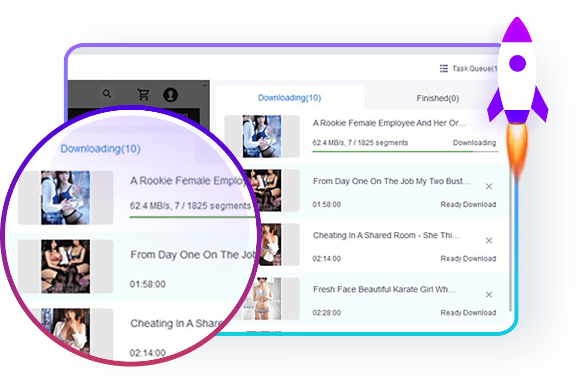The image size is (588, 392).
Task: Click the user profile avatar icon
Action: pos(171,95)
